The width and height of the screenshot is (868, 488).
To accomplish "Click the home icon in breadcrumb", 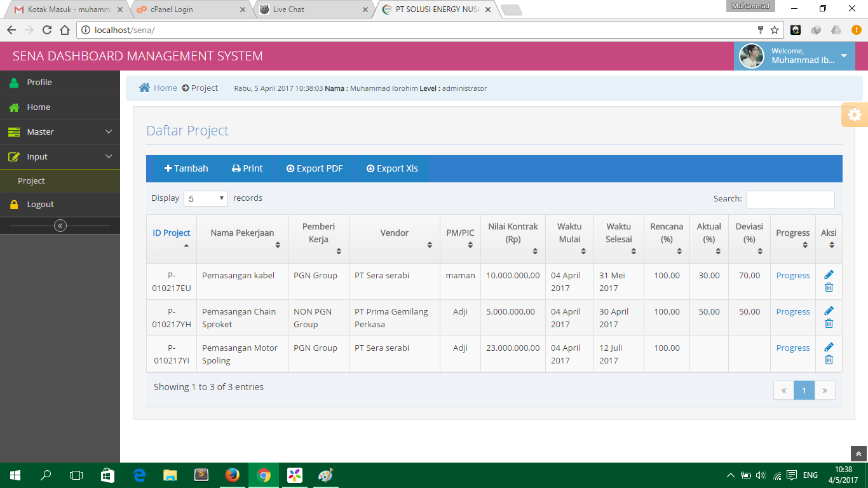I will (145, 88).
